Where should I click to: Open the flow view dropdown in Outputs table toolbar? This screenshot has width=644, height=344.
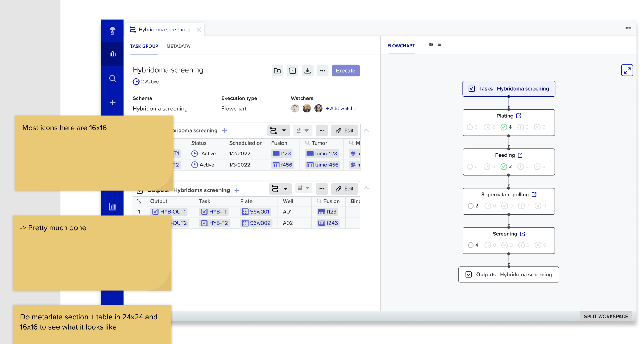coord(280,189)
